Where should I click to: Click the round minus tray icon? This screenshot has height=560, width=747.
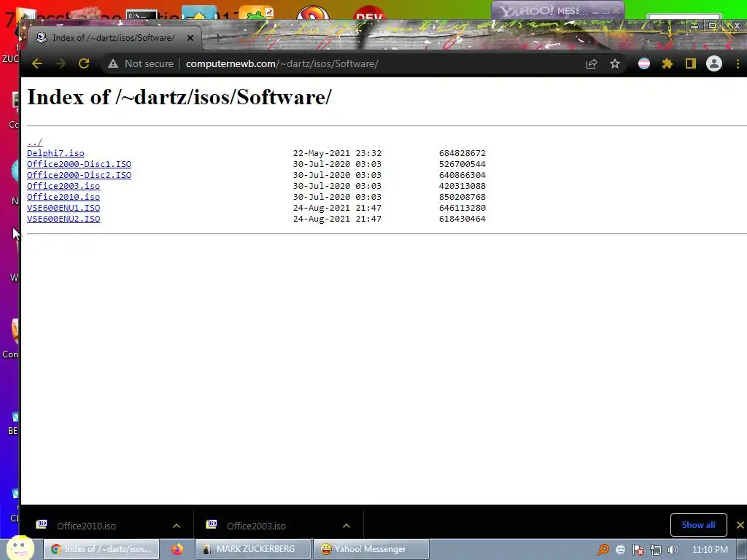[x=620, y=550]
